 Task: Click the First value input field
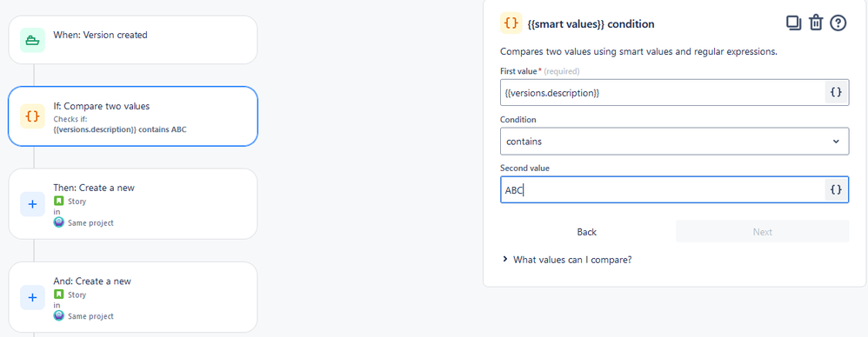click(x=663, y=93)
